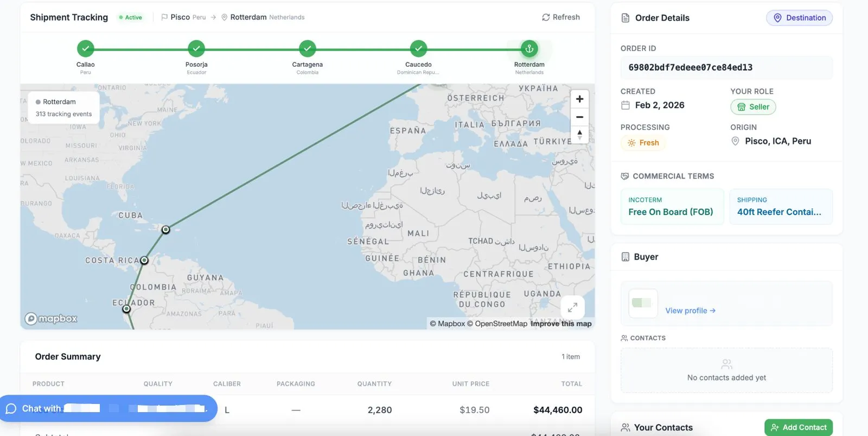Viewport: 868px width, 436px height.
Task: Click the Cartagena checkmark step
Action: (308, 48)
